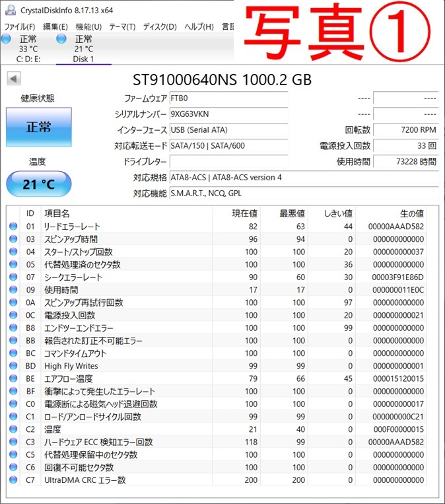This screenshot has width=445, height=504.
Task: Click the disk model title ST91000640NS 1000.2 GB
Action: pos(222,80)
